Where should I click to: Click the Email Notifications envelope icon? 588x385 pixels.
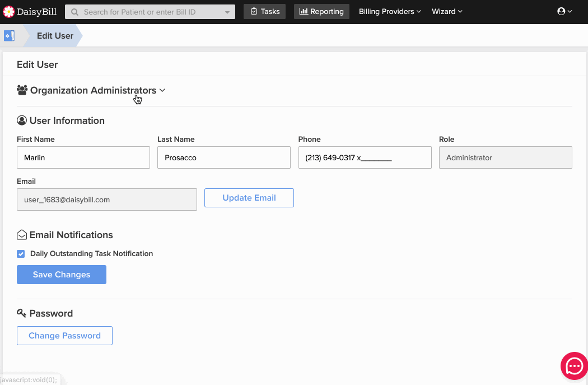(22, 235)
